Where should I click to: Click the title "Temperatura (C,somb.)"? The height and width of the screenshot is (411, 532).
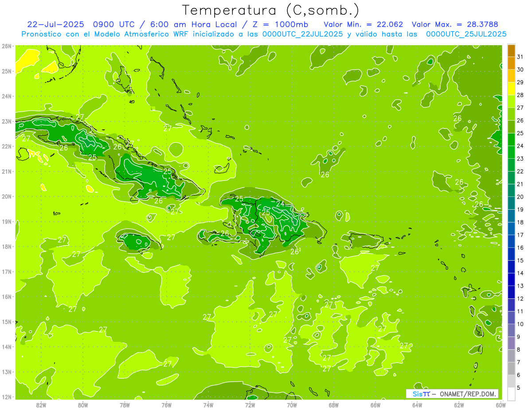pyautogui.click(x=271, y=10)
